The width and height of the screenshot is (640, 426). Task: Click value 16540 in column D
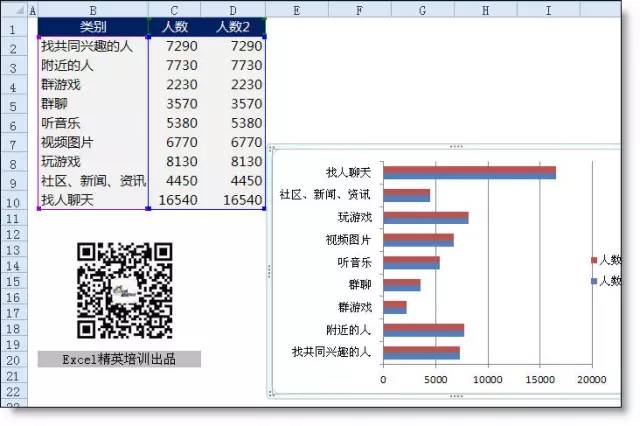pyautogui.click(x=233, y=200)
